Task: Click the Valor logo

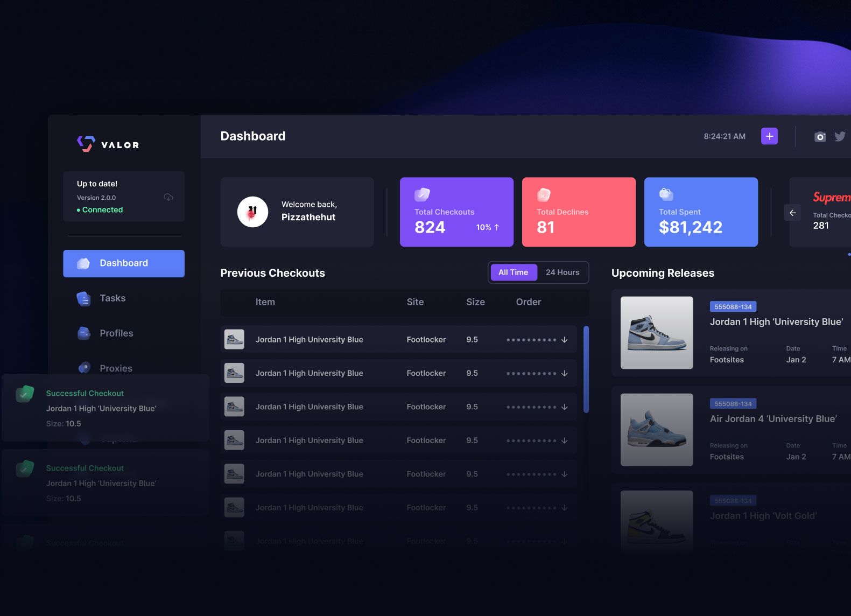Action: [x=108, y=144]
